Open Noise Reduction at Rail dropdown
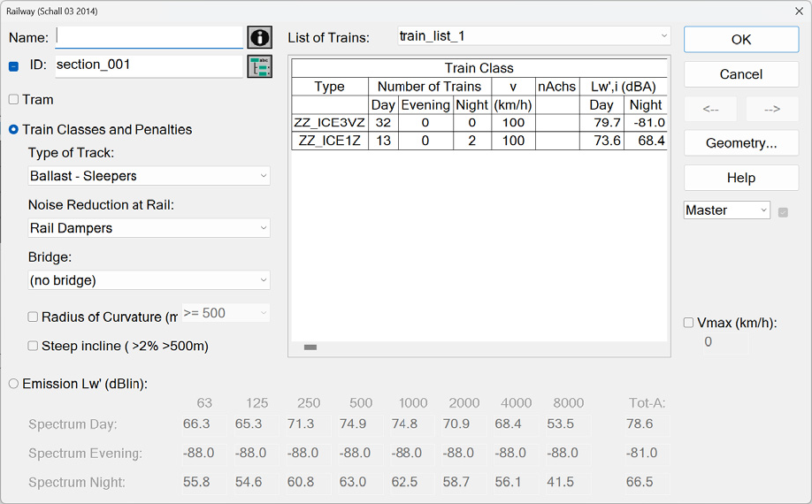The width and height of the screenshot is (812, 504). 149,228
